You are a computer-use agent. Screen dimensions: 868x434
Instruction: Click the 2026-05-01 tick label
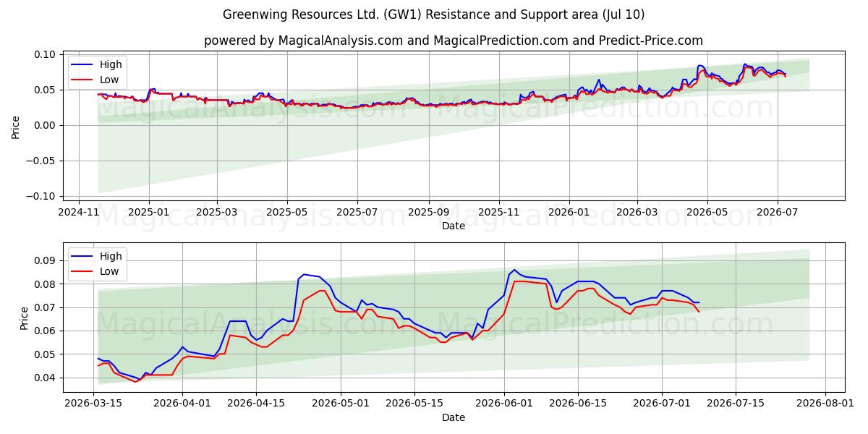click(340, 404)
